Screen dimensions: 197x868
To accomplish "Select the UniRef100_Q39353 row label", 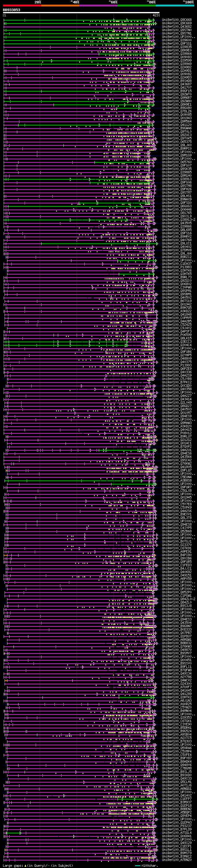I will 177,717.
